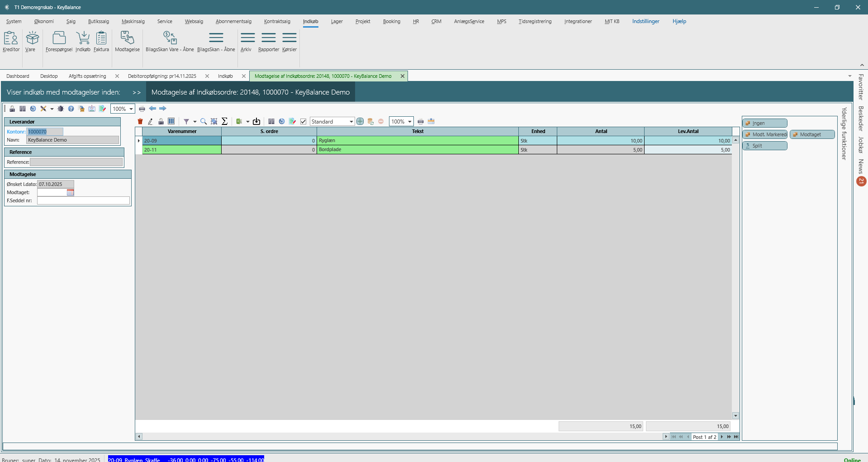Click the Modt. Markeret button
Image resolution: width=868 pixels, height=462 pixels.
(765, 134)
